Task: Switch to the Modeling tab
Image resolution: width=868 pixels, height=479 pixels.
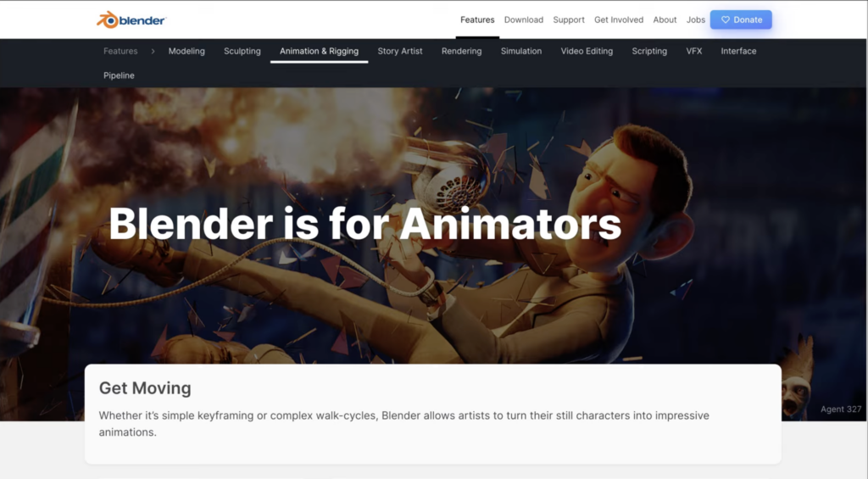Action: [186, 51]
